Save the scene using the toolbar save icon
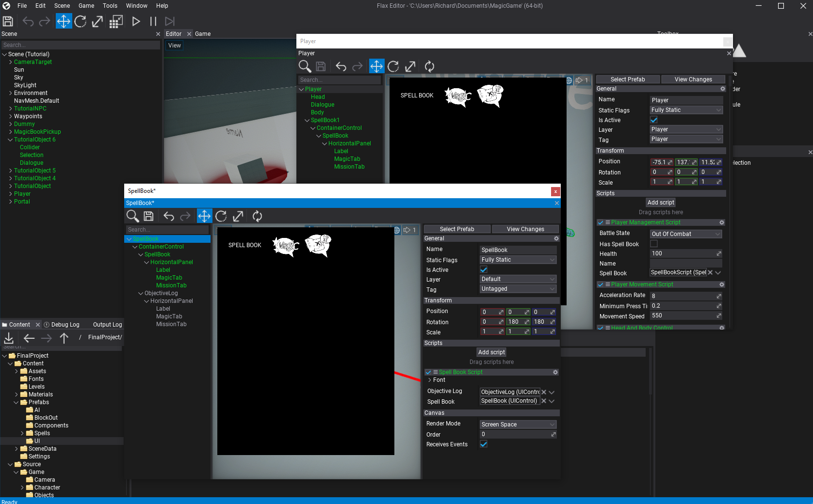 8,21
